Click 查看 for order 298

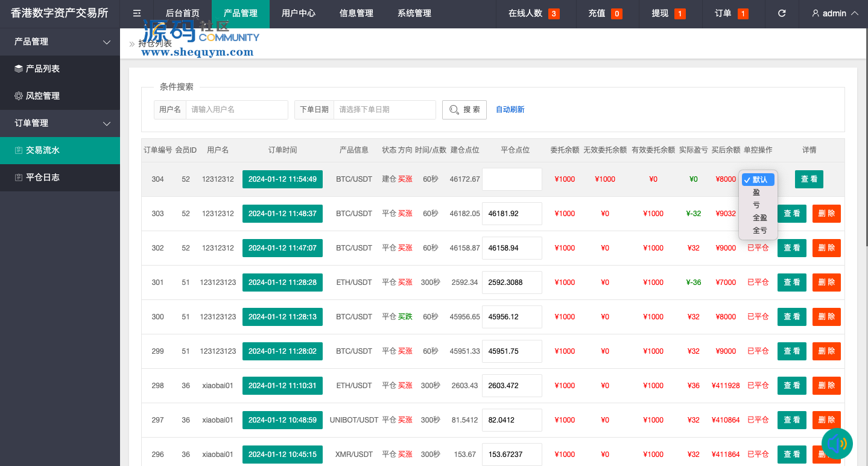coord(792,386)
